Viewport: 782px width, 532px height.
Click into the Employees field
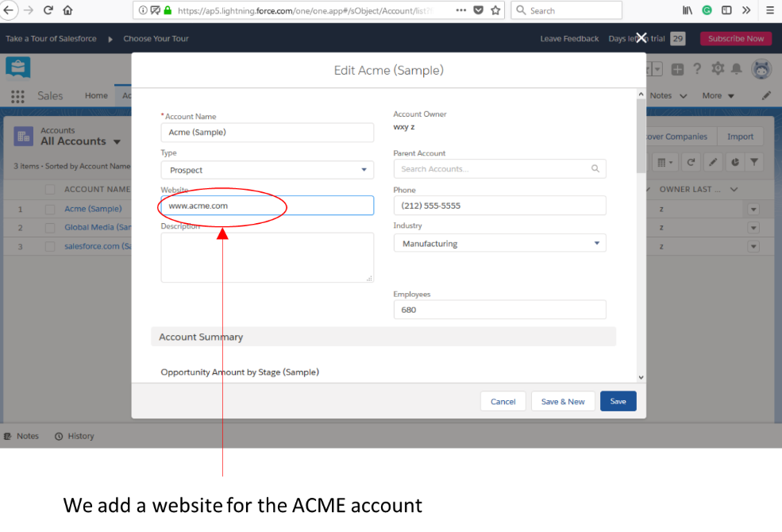[499, 310]
